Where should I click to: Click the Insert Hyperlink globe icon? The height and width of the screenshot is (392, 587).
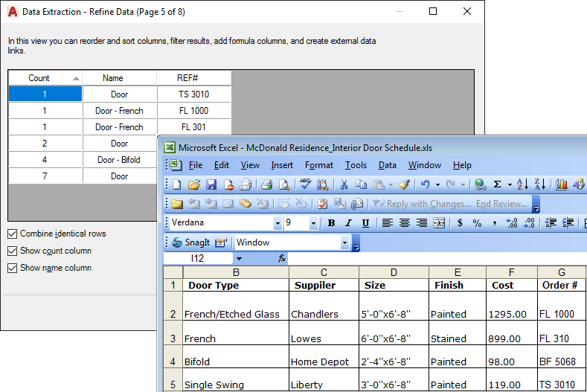pyautogui.click(x=481, y=184)
